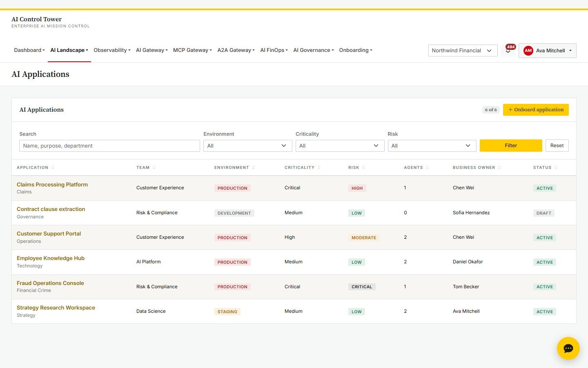Sort by Environment column icon
588x368 pixels.
click(x=254, y=168)
